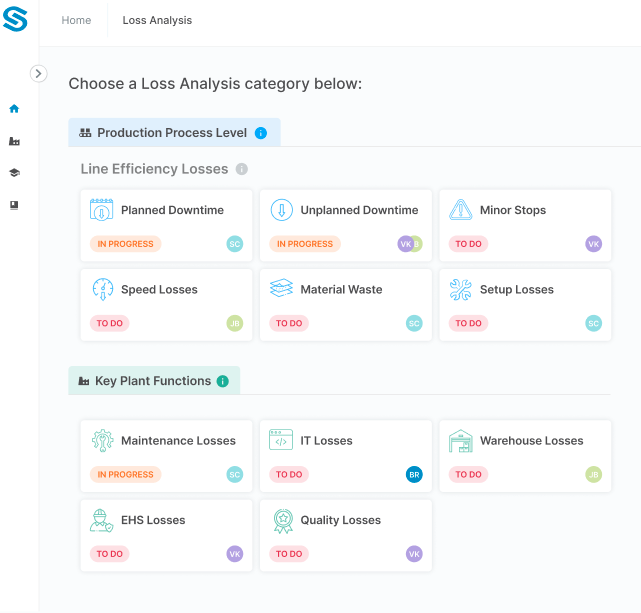Show info for Line Efficiency Losses
Screen dimensions: 641x613
click(x=242, y=170)
